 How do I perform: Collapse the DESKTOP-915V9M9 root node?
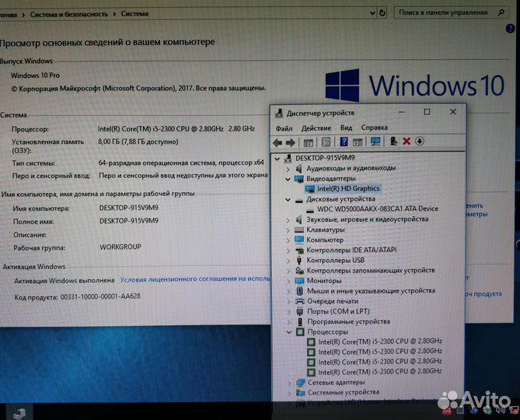(277, 159)
